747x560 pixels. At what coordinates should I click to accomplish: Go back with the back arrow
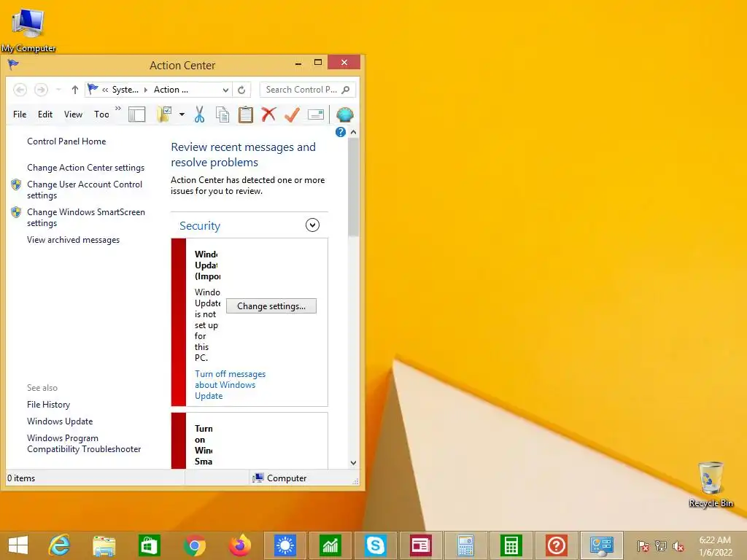click(x=20, y=90)
